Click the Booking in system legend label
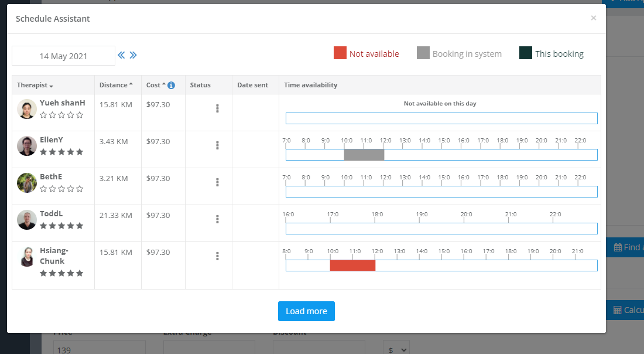 coord(467,54)
